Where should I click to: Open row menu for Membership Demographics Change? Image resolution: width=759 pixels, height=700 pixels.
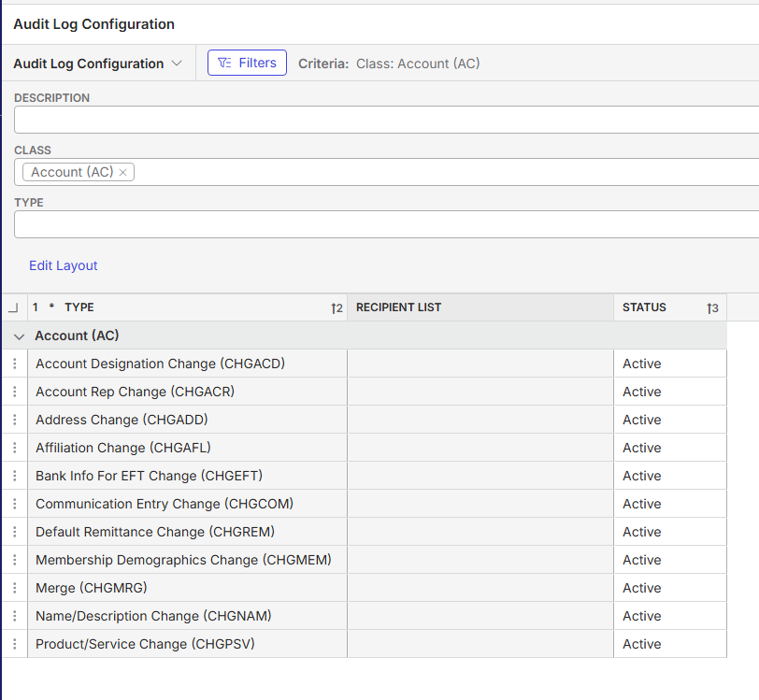point(15,560)
